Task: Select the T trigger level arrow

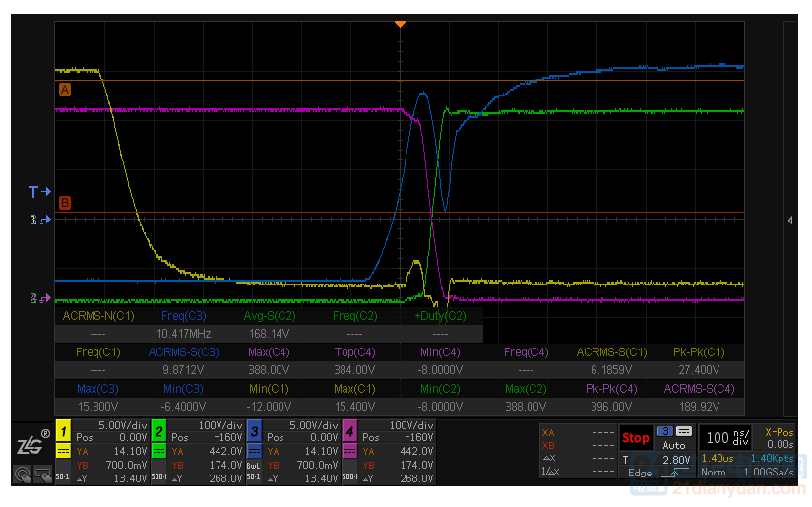Action: point(40,192)
